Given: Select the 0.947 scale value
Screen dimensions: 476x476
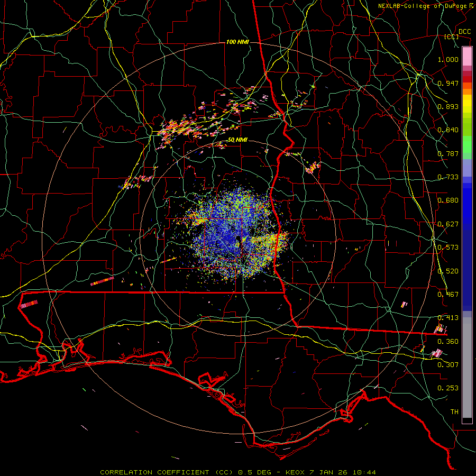Looking at the screenshot, I should 448,83.
